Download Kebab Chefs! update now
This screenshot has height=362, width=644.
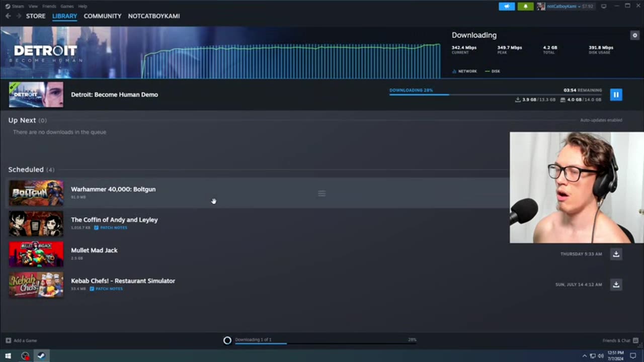pos(616,285)
